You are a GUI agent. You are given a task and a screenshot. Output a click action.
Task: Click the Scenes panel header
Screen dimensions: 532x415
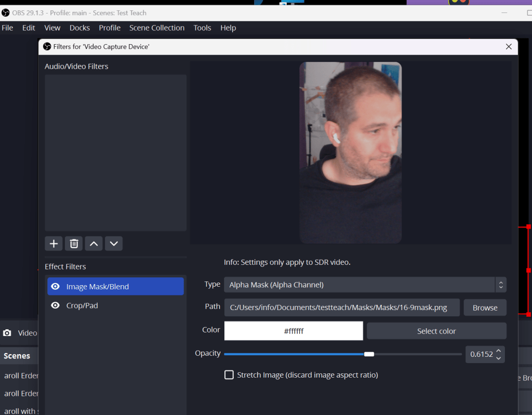[x=17, y=356]
